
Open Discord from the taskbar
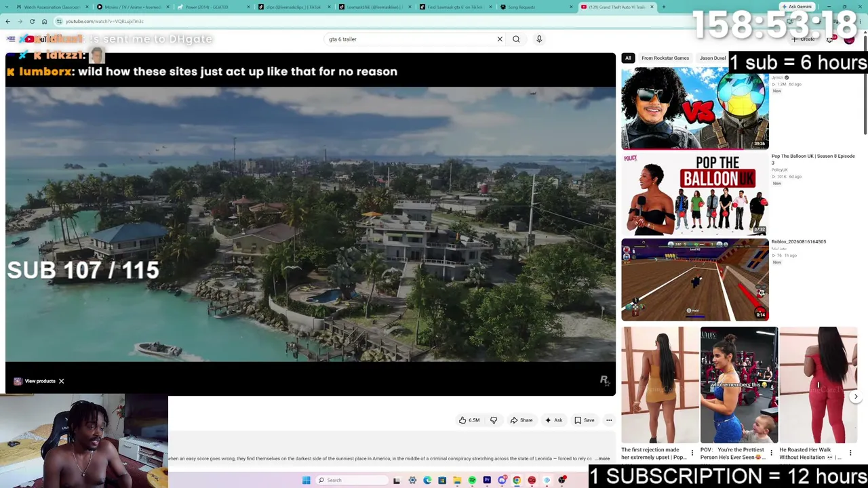tap(502, 481)
